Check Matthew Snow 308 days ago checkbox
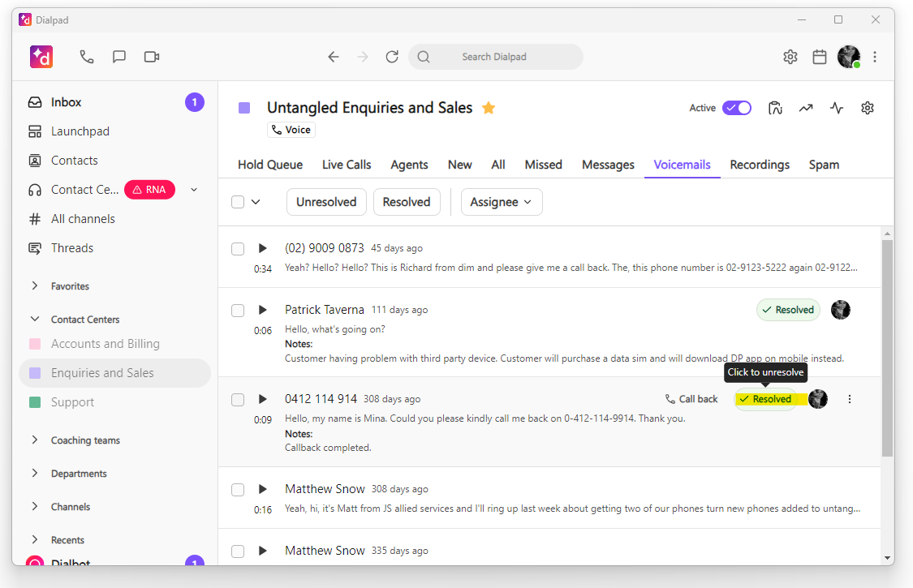The height and width of the screenshot is (588, 913). click(x=238, y=490)
